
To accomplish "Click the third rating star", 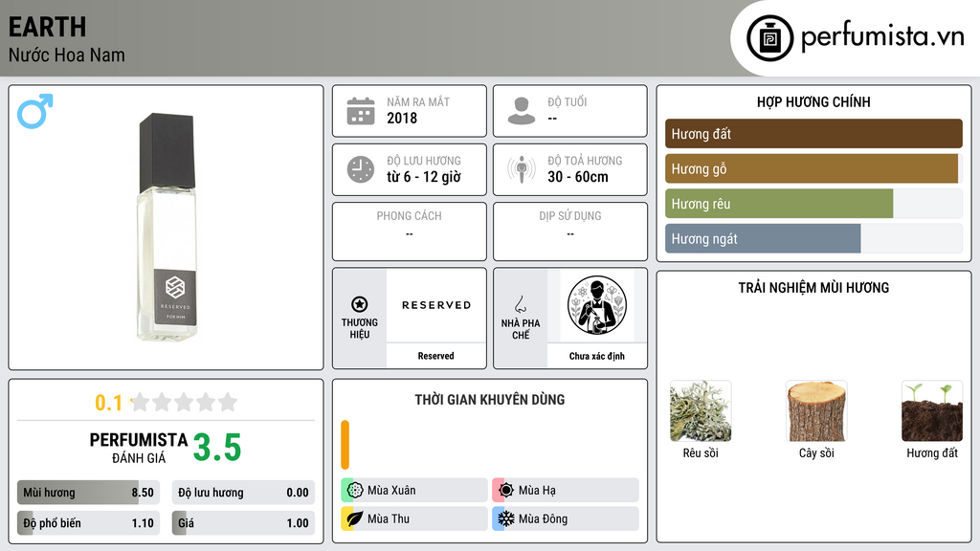I will coord(184,402).
